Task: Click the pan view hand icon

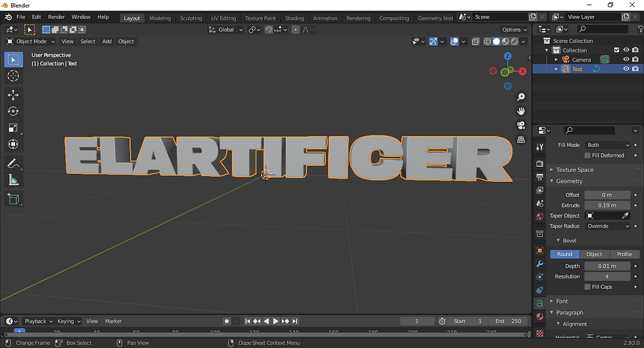Action: (520, 111)
